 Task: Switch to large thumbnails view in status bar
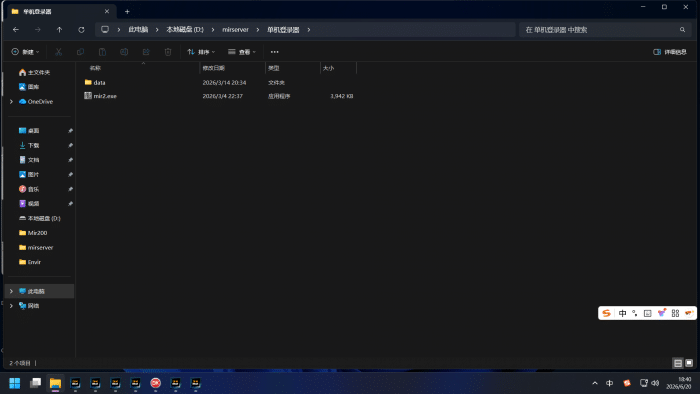689,363
